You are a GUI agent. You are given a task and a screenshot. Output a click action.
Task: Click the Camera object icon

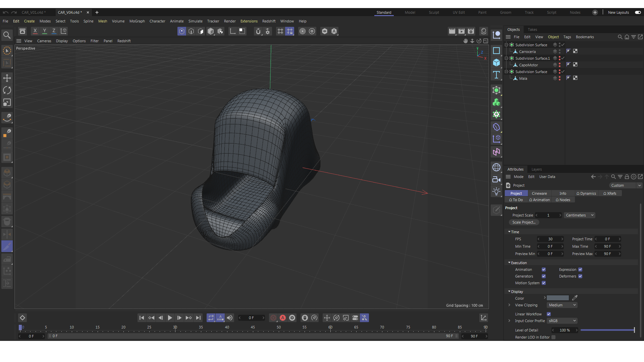(x=496, y=179)
